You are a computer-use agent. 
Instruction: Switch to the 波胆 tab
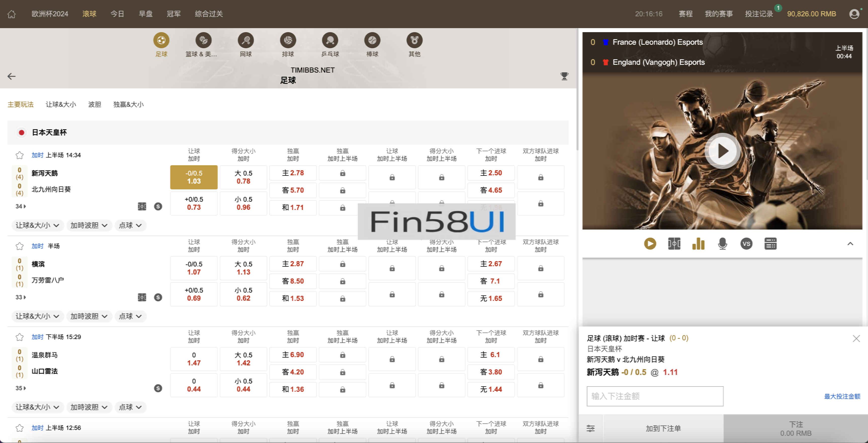tap(95, 104)
